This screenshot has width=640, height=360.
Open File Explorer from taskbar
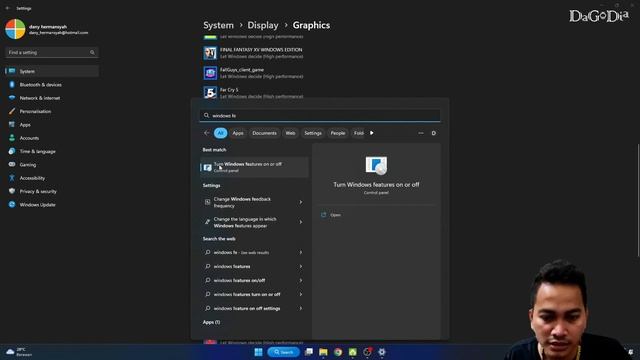323,352
